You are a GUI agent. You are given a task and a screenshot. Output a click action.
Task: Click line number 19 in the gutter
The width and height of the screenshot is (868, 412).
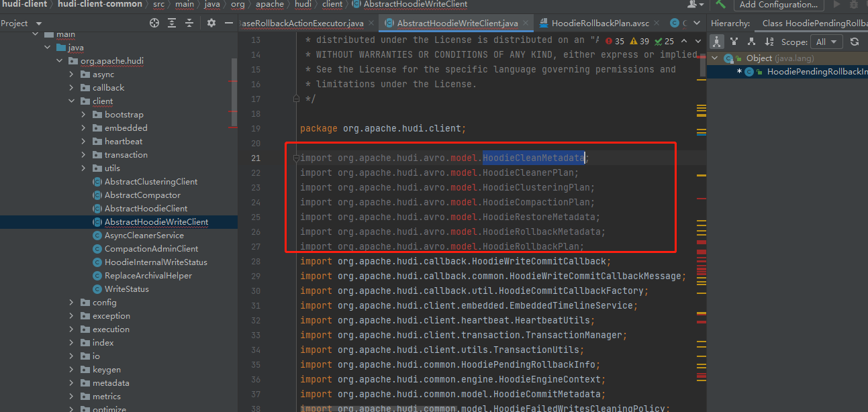point(255,129)
